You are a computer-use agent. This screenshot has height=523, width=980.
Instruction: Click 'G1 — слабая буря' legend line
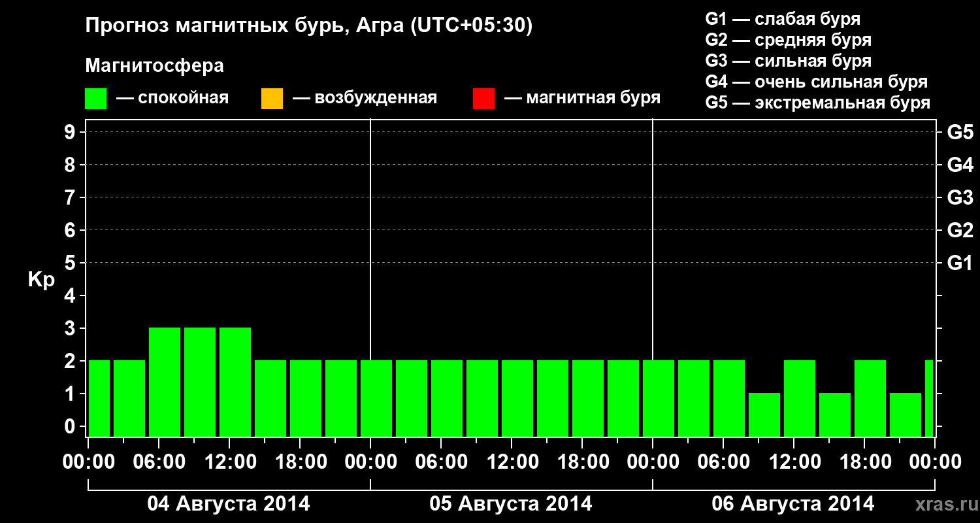click(783, 19)
